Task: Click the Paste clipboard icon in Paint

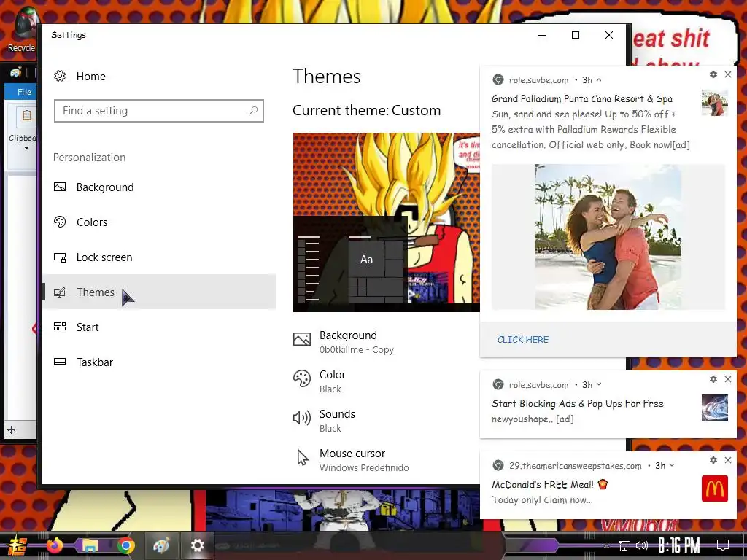Action: point(27,115)
